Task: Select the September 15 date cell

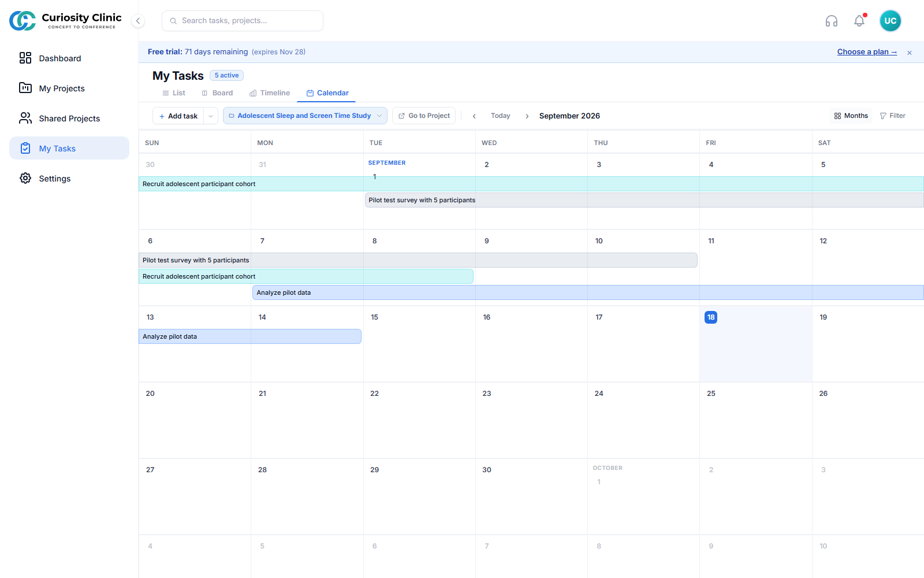Action: pos(419,344)
